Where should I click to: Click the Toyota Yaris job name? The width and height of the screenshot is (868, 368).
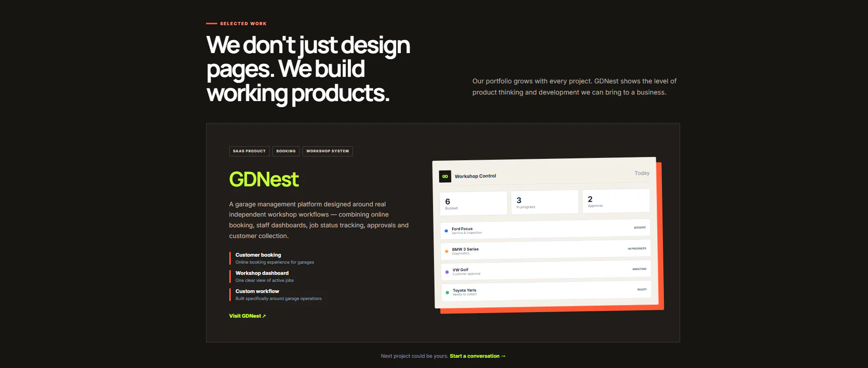(464, 290)
